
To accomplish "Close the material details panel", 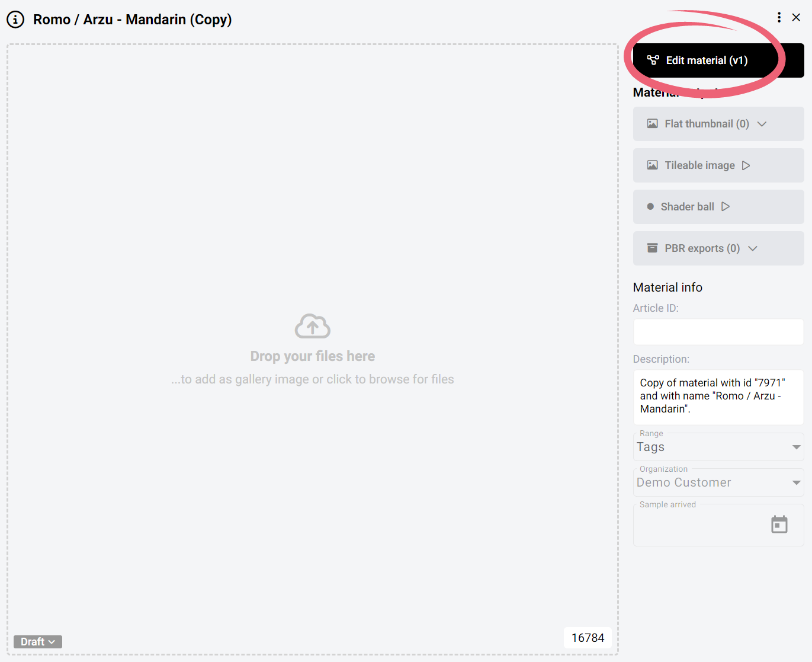I will (x=797, y=18).
